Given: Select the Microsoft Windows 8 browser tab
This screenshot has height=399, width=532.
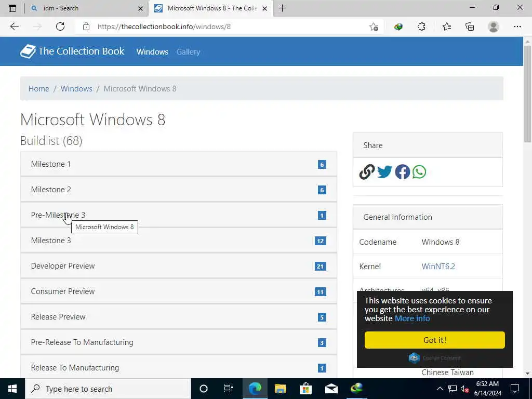Looking at the screenshot, I should [x=210, y=8].
